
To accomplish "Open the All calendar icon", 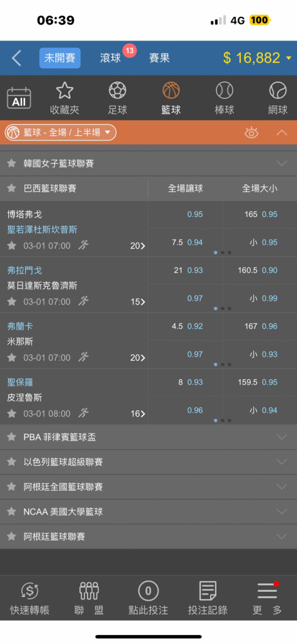I will (x=19, y=98).
